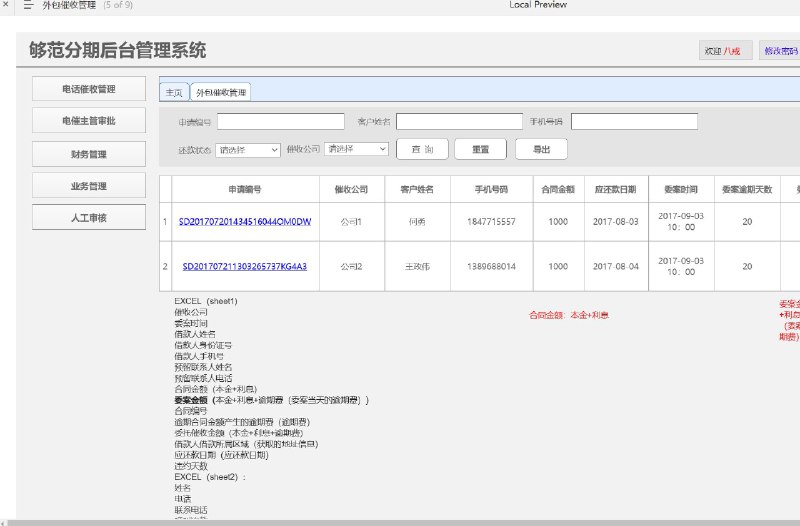Expand the 还款状态 dropdown

coord(248,150)
